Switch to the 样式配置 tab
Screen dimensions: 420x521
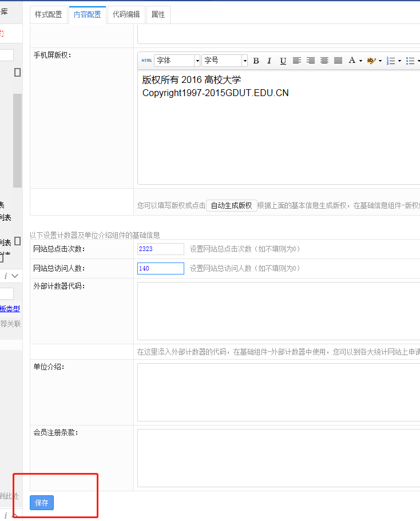pyautogui.click(x=49, y=15)
